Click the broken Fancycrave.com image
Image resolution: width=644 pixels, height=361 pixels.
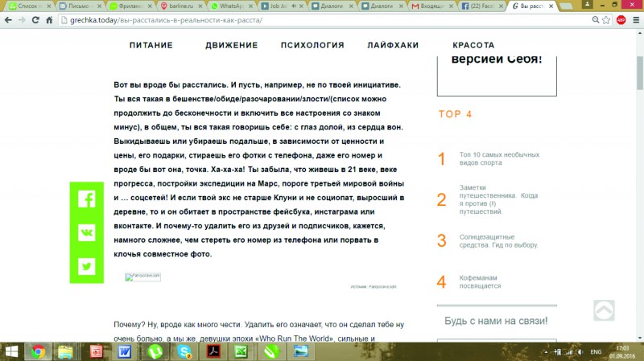[x=142, y=277]
